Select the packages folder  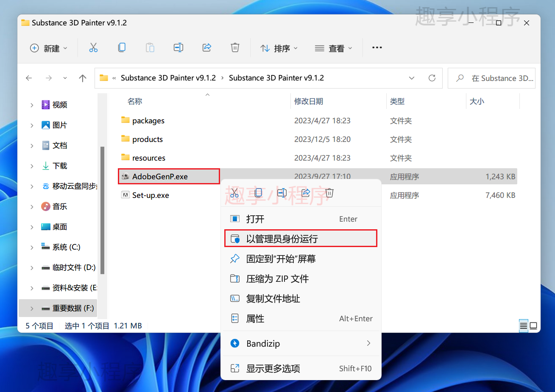[x=148, y=121]
